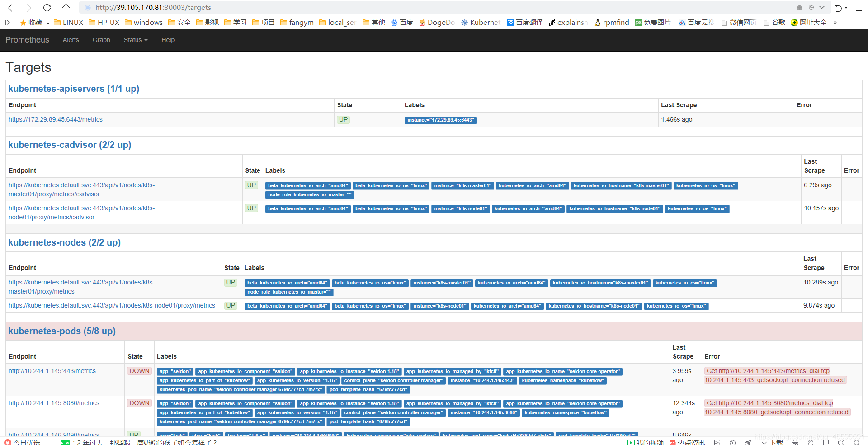Expand the news ticker double-chevron

coord(55,442)
